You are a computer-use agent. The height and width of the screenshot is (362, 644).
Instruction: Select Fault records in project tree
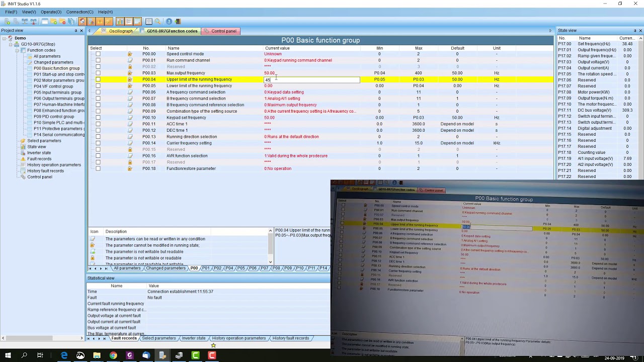pos(39,159)
